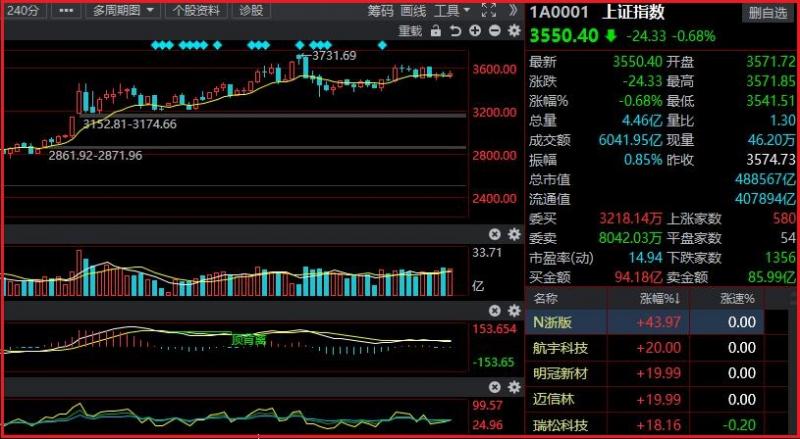The height and width of the screenshot is (439, 800).
Task: Click the +20.00 change value
Action: [x=658, y=348]
